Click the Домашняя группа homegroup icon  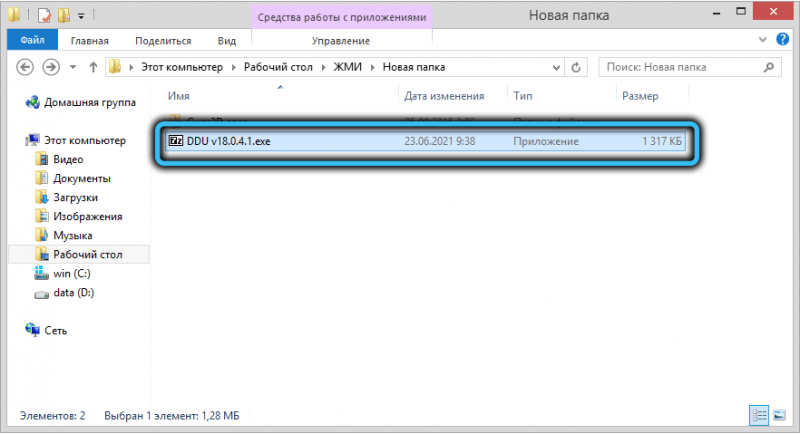(33, 102)
